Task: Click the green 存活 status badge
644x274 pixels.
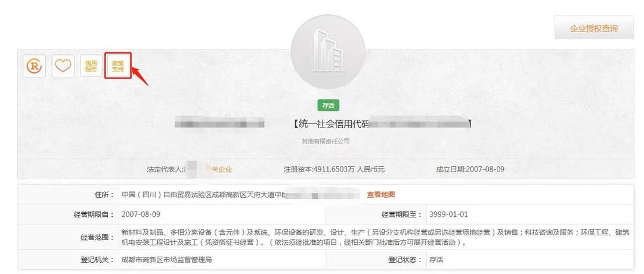Action: [x=328, y=105]
